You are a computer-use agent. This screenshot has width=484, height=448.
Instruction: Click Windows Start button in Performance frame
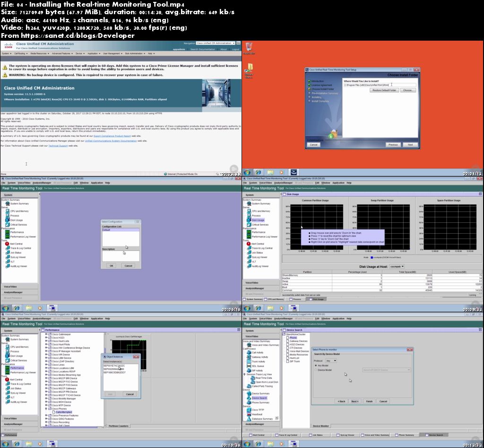[x=5, y=444]
